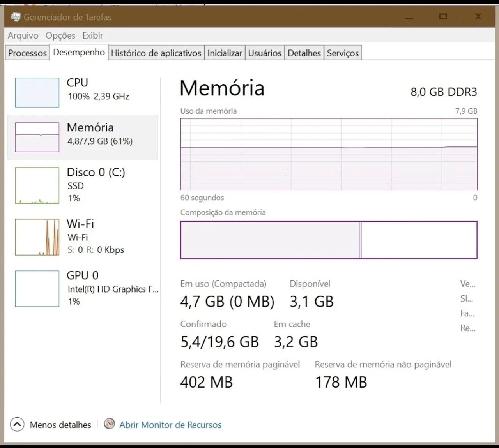This screenshot has height=448, width=499.
Task: Open the Histórico de aplicativos tab
Action: tap(156, 53)
